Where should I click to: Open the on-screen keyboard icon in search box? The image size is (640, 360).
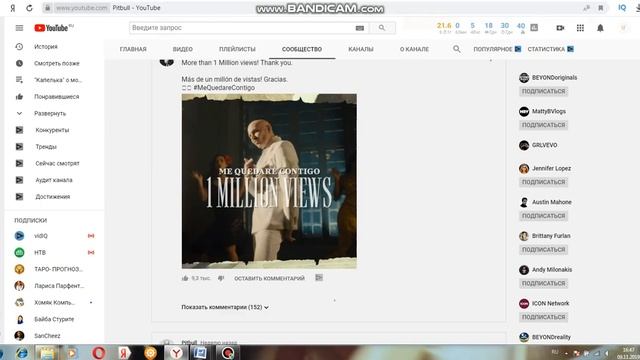pos(360,28)
